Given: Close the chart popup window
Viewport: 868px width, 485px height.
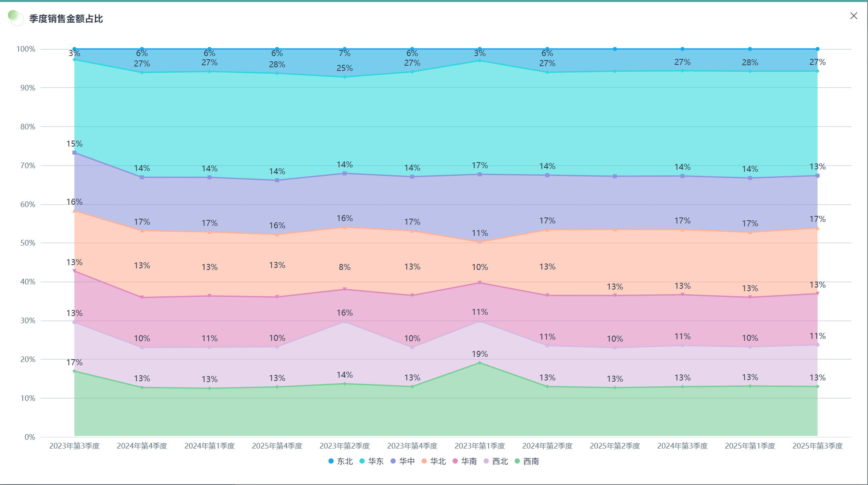Looking at the screenshot, I should coord(854,16).
